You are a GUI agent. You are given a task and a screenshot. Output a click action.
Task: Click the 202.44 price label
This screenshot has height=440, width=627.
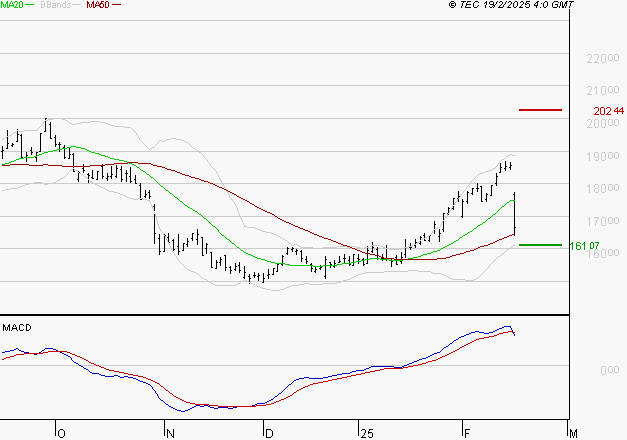[x=608, y=110]
